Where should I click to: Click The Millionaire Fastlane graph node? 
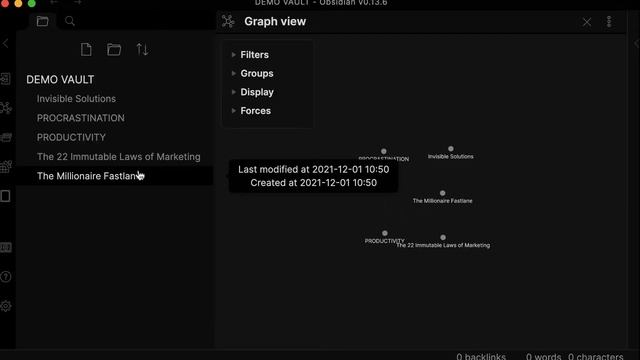[x=442, y=193]
